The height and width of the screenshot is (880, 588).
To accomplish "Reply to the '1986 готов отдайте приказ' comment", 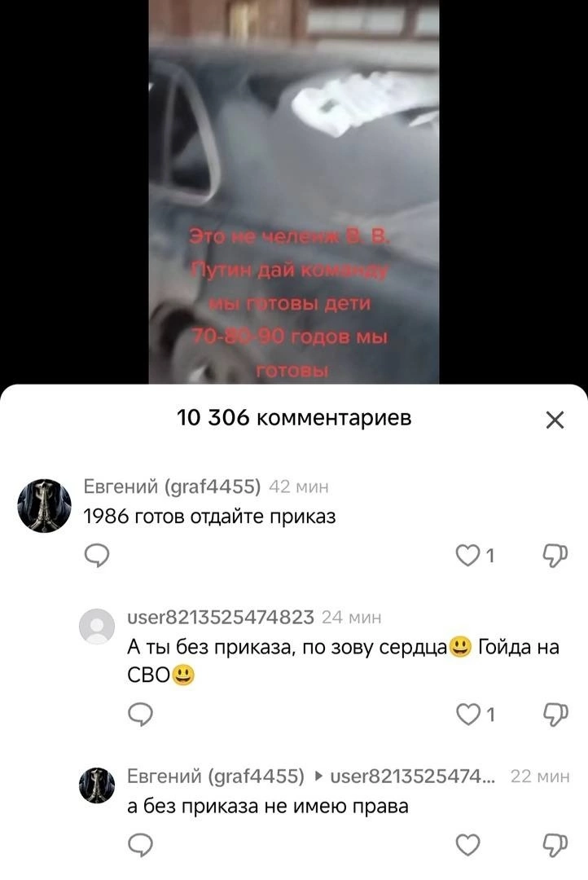I will pos(96,556).
